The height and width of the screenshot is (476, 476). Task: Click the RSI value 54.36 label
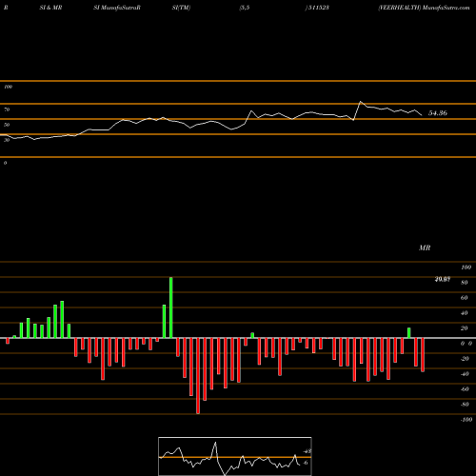(x=438, y=113)
